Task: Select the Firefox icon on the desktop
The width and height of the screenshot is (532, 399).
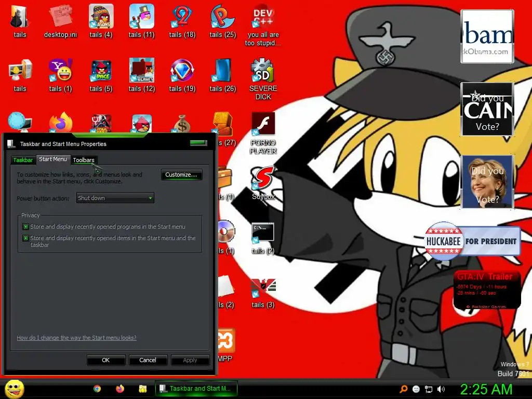Action: [61, 122]
